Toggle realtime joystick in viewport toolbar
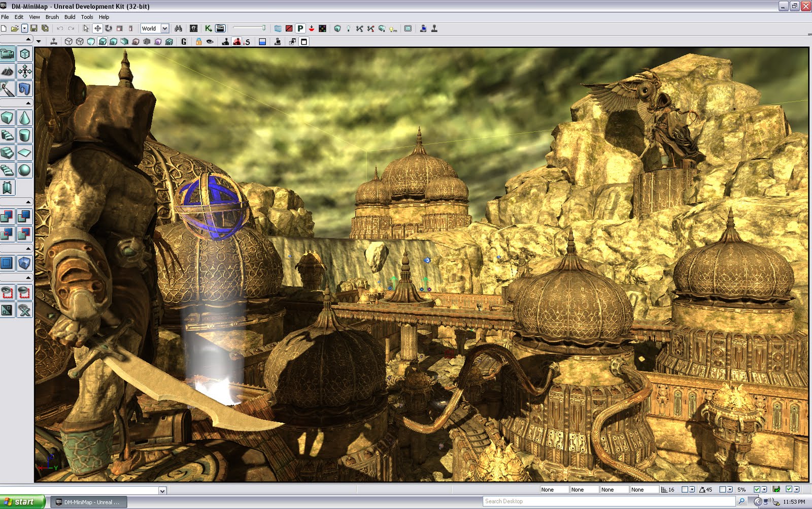Screen dimensions: 812x509 (x=53, y=42)
